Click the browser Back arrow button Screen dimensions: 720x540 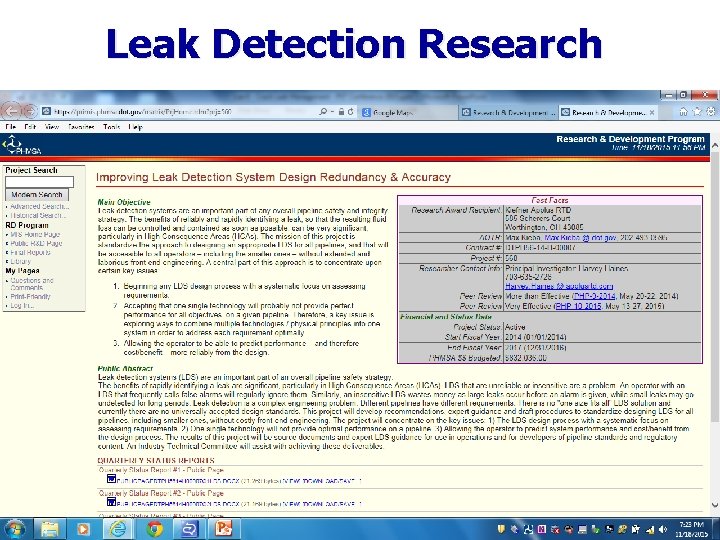coord(12,111)
